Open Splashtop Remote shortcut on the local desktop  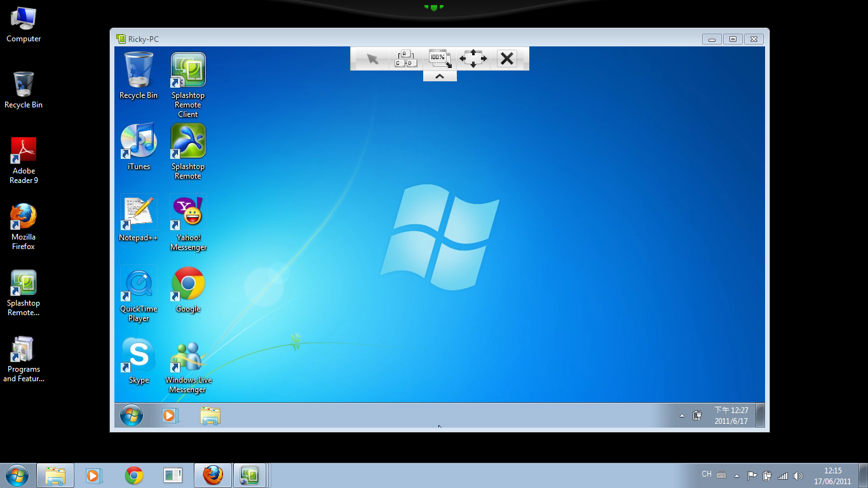[24, 293]
